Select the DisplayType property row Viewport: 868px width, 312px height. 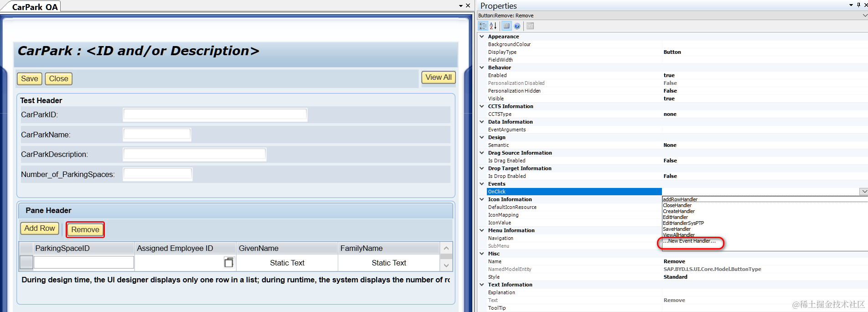pyautogui.click(x=677, y=52)
